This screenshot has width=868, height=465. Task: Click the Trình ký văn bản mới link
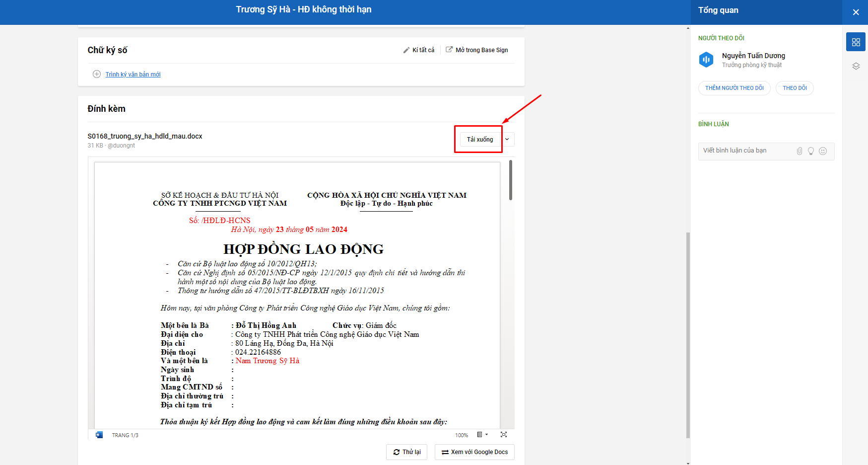coord(133,75)
